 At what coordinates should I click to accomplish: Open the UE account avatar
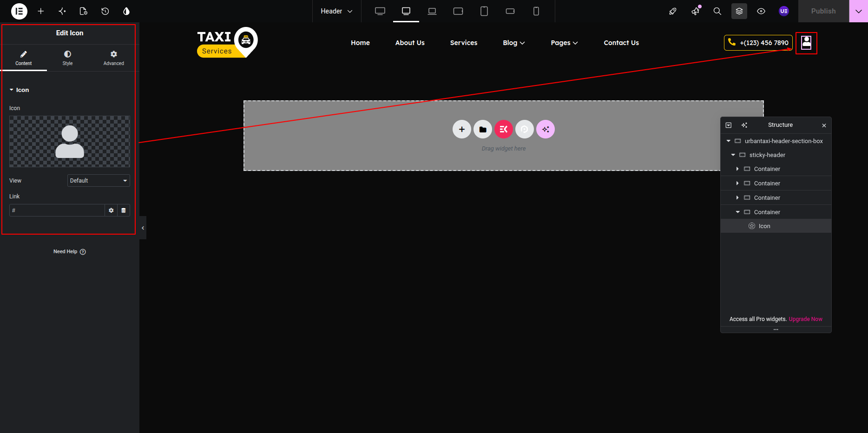click(x=784, y=11)
